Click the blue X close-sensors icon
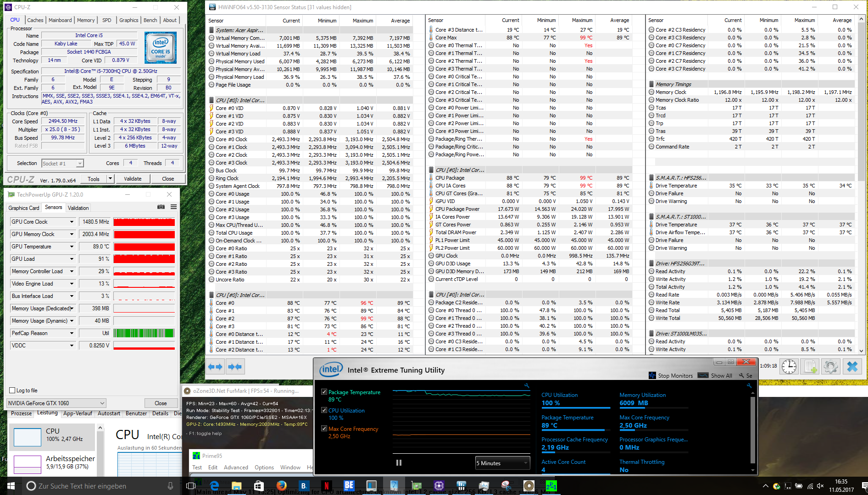The image size is (868, 495). pyautogui.click(x=852, y=367)
